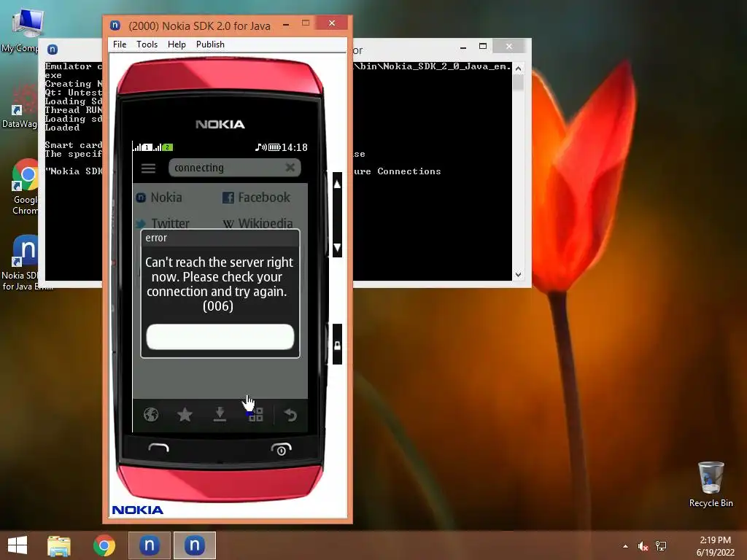Maximize the console window

click(483, 46)
